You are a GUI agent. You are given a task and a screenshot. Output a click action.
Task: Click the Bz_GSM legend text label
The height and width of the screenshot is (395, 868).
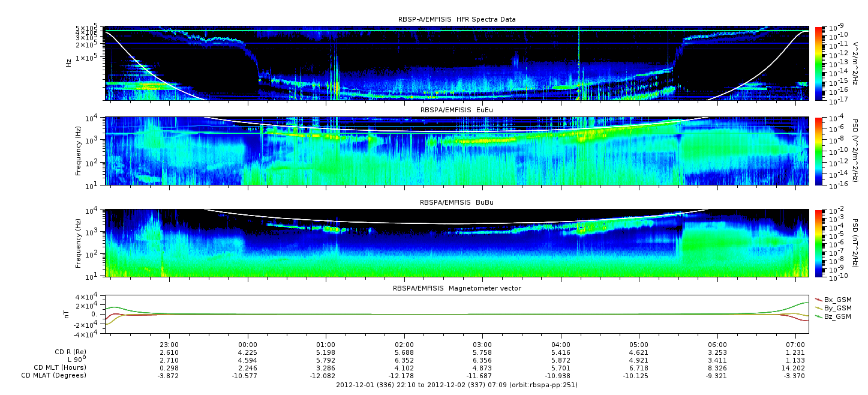tap(838, 316)
